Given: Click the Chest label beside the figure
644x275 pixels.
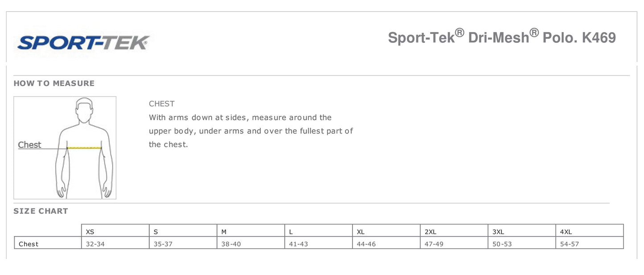Looking at the screenshot, I should tap(29, 145).
